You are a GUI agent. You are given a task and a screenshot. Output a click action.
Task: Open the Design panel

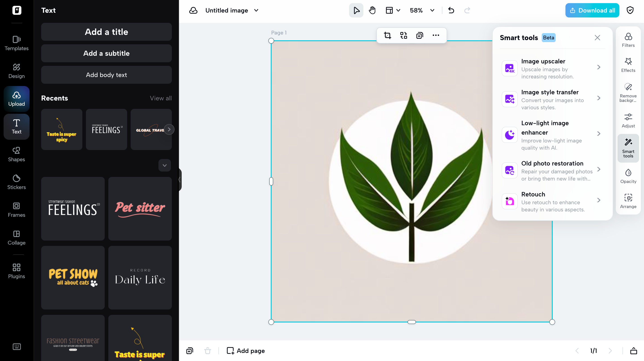pos(17,71)
